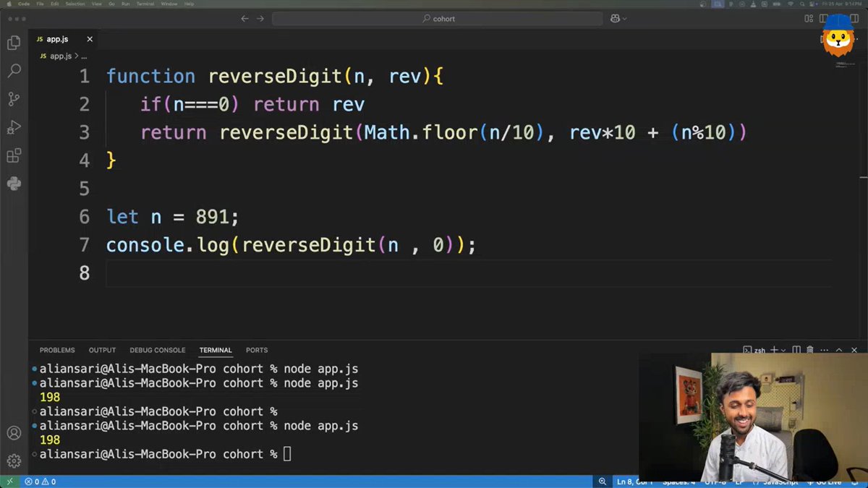Image resolution: width=868 pixels, height=488 pixels.
Task: Maximize the panel with up chevron
Action: pyautogui.click(x=839, y=350)
